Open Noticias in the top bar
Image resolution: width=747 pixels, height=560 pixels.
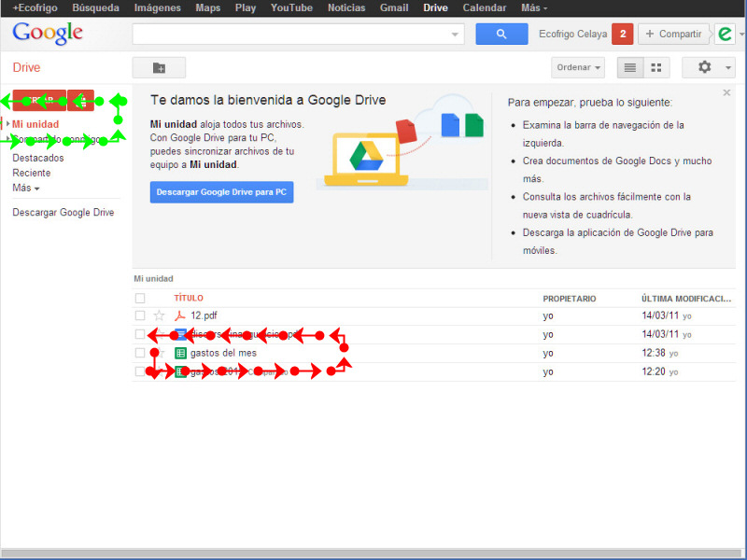pos(346,8)
